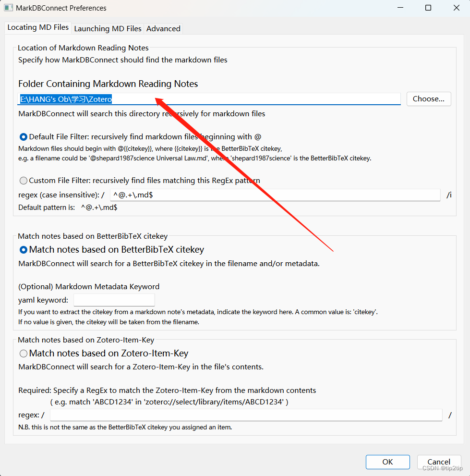Screen dimensions: 470x476
Task: Click the Choose... folder button
Action: tap(428, 99)
